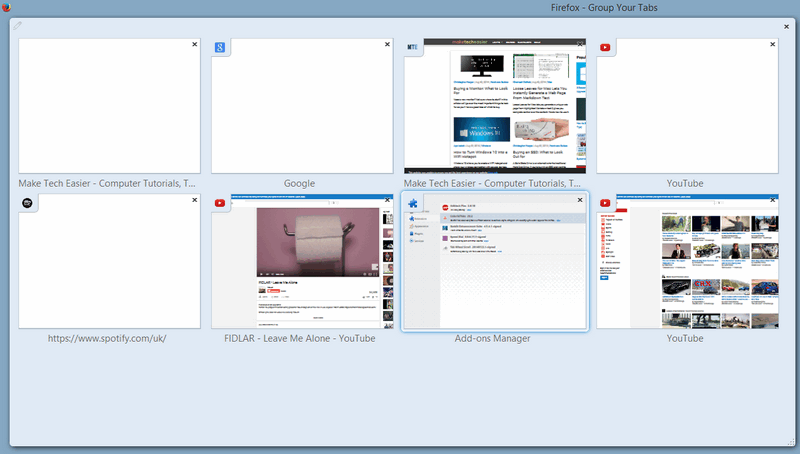Click the Add-ons Manager puzzle piece icon

[412, 203]
